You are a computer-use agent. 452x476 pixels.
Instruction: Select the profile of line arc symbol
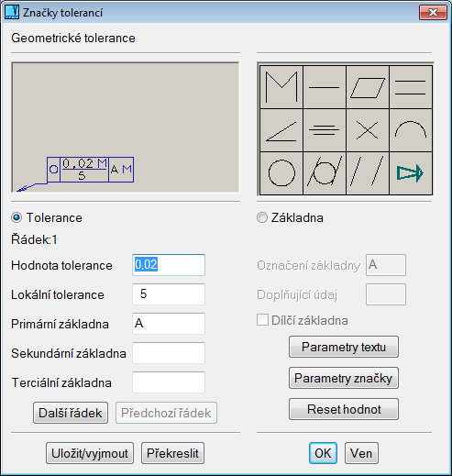click(411, 130)
